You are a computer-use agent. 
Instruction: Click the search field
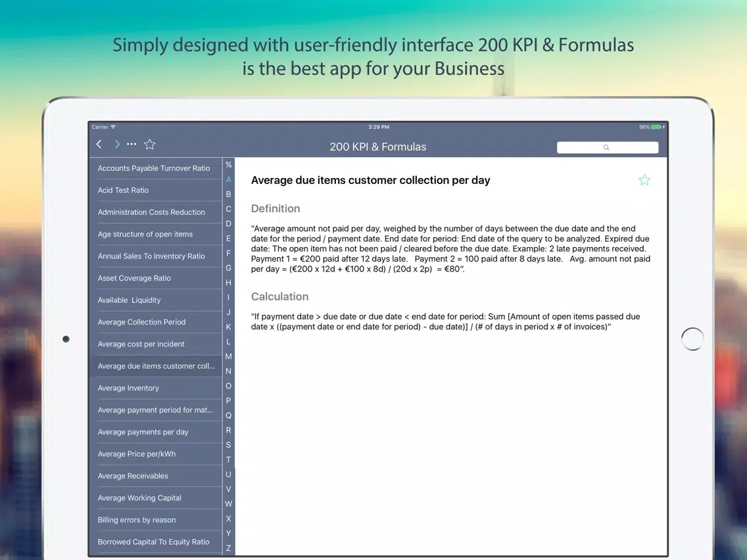click(x=608, y=148)
